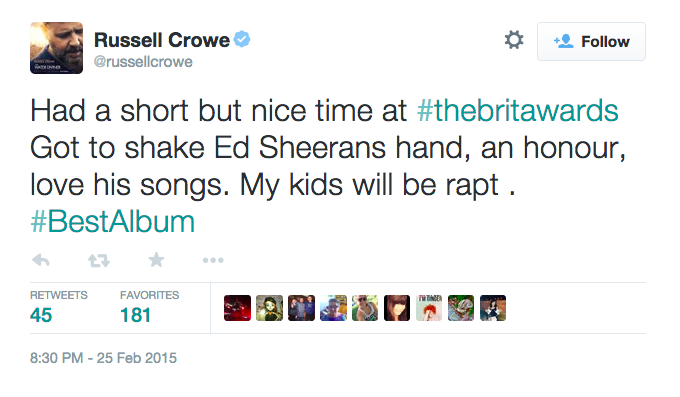Open the brown-haired woman avatar
The image size is (680, 397).
pos(397,308)
